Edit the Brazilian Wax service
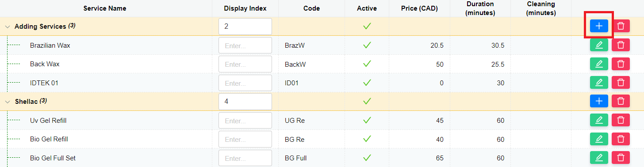The image size is (644, 167). point(599,45)
